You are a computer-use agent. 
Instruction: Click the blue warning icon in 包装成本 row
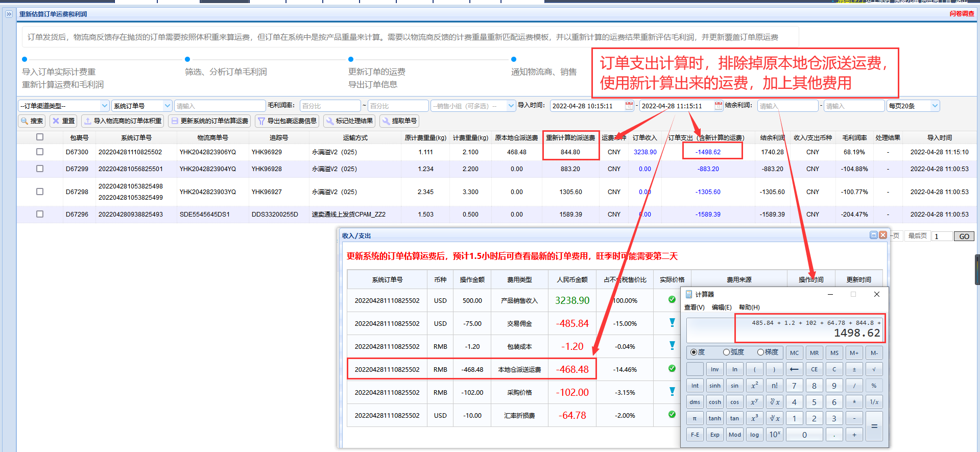tap(672, 346)
